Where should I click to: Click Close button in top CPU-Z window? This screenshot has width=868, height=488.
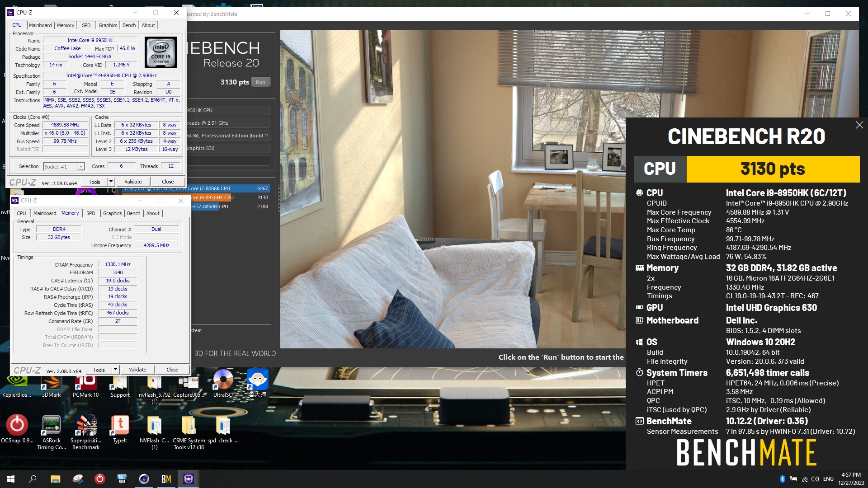click(x=168, y=182)
